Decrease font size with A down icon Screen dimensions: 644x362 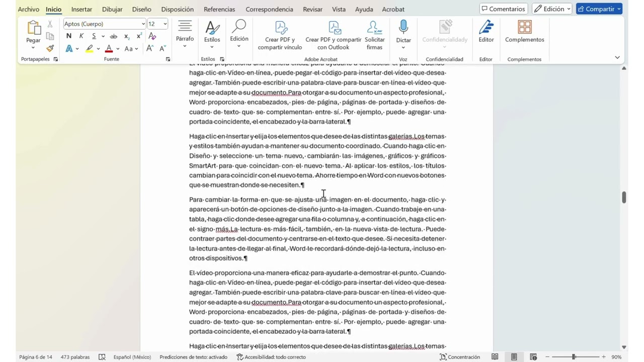[163, 49]
